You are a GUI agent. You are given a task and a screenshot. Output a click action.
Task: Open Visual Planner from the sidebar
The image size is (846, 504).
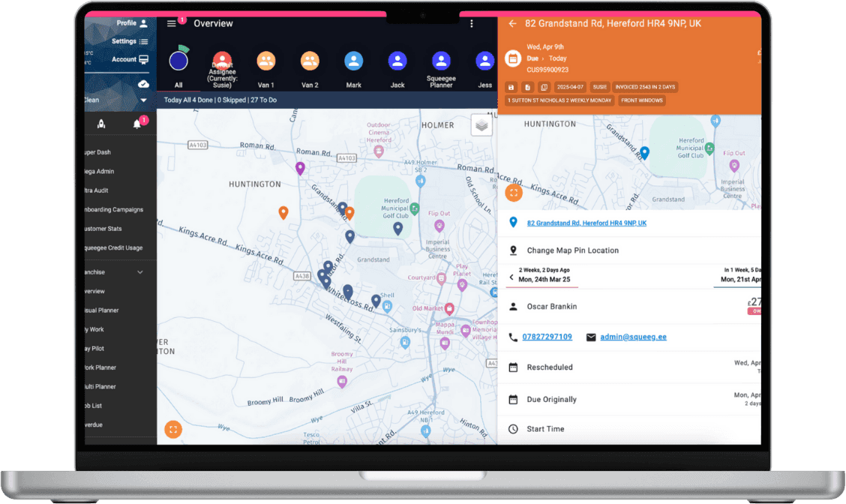tap(102, 310)
